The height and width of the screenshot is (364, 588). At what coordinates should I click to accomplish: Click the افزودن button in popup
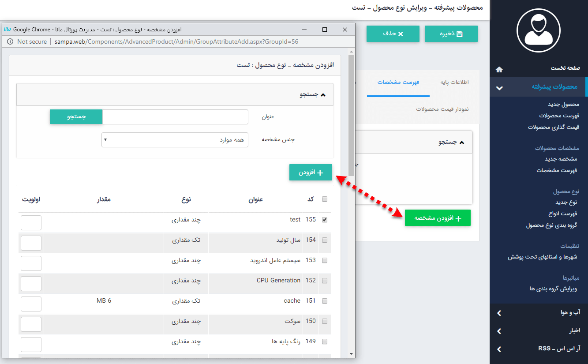pyautogui.click(x=311, y=173)
